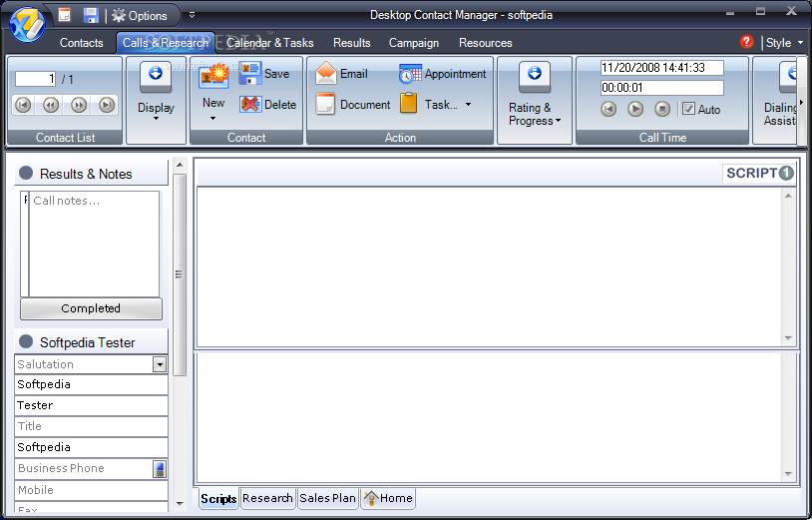Collapse the Softpedia Tester section

click(x=26, y=341)
